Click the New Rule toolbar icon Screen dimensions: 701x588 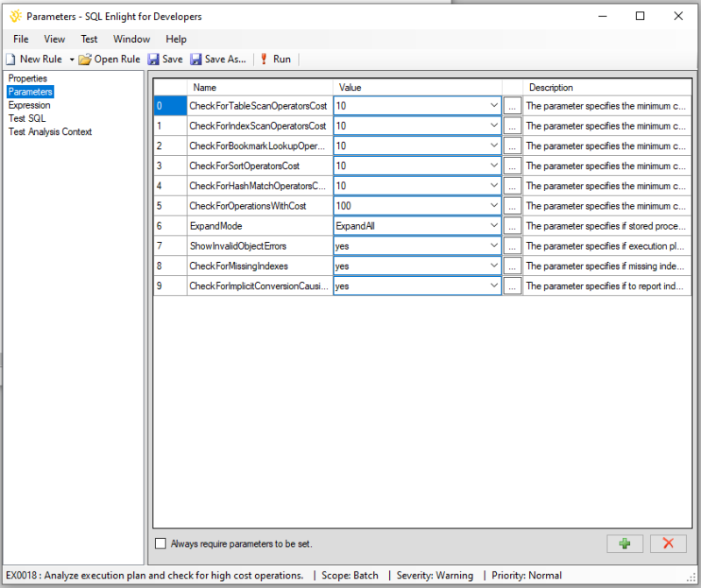[11, 59]
